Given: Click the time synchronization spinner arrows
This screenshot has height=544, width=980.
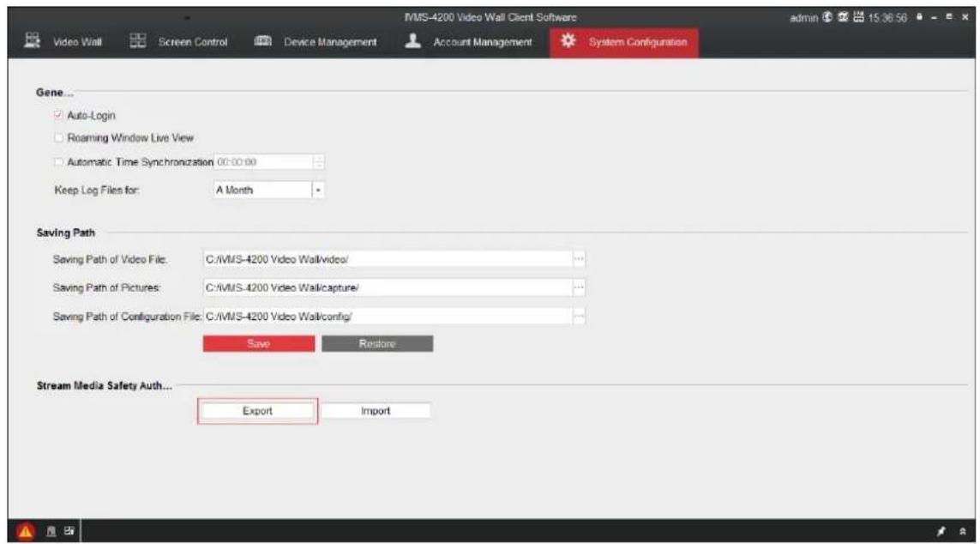Looking at the screenshot, I should point(319,162).
